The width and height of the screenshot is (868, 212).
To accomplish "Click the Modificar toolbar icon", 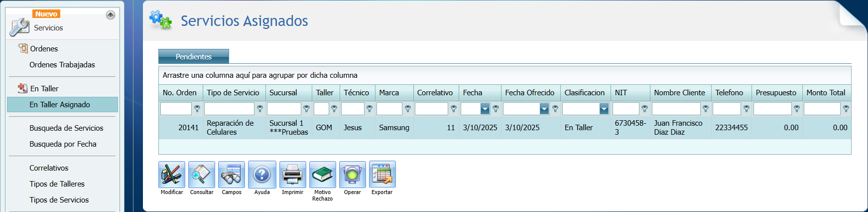I will click(172, 174).
